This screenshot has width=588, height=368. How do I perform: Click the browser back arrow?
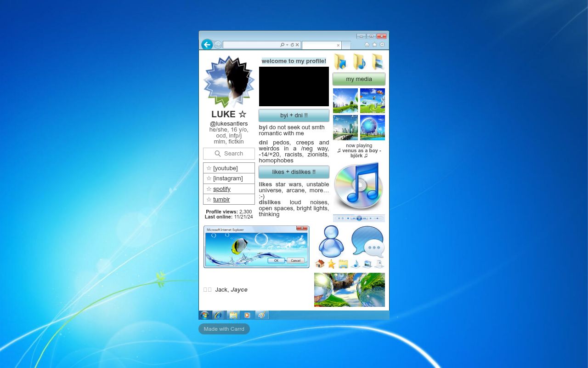click(x=207, y=45)
